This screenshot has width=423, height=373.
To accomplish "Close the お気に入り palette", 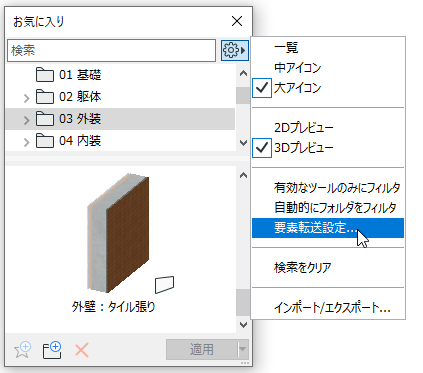I will click(237, 21).
